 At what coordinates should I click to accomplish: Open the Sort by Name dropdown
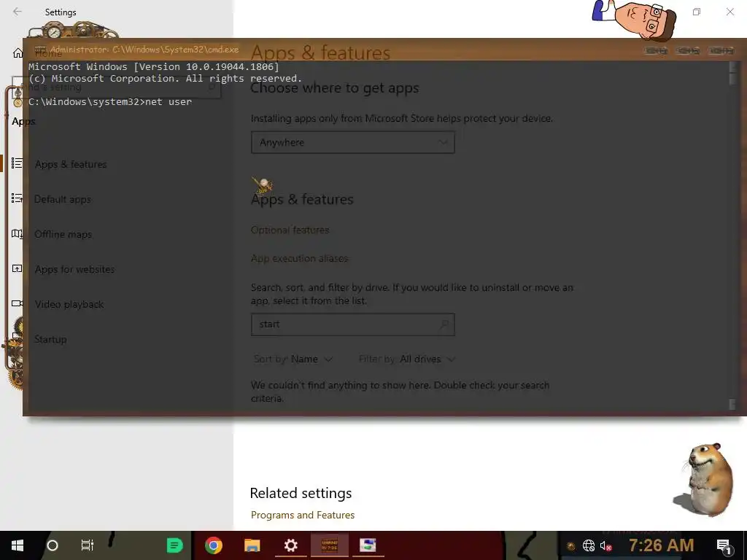(293, 359)
